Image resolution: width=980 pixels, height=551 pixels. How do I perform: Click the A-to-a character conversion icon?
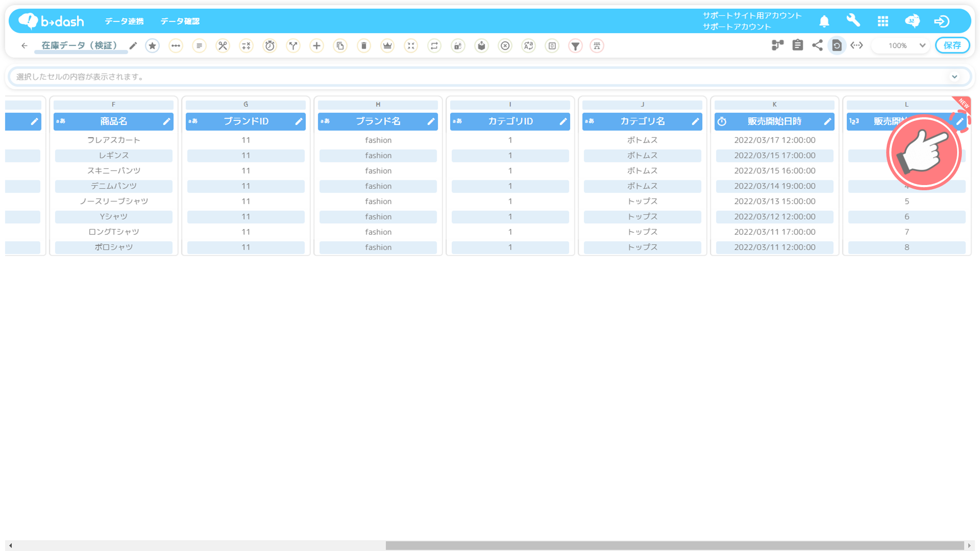tap(528, 46)
